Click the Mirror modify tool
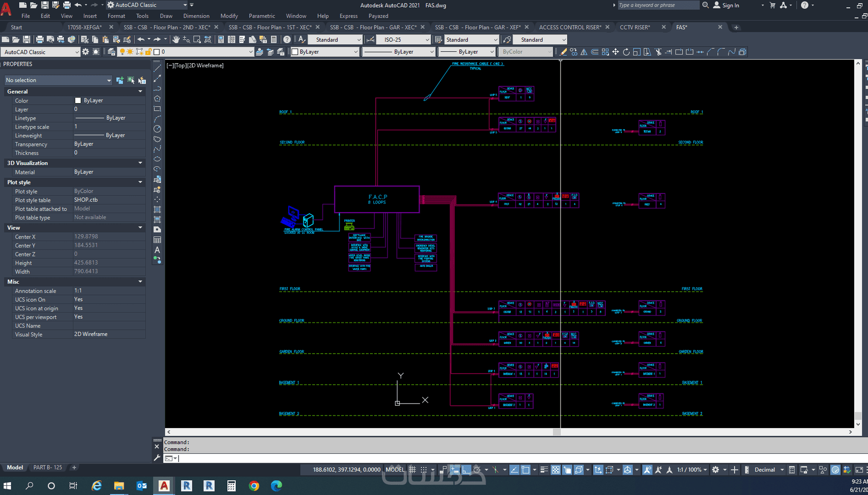Image resolution: width=868 pixels, height=495 pixels. pos(584,52)
